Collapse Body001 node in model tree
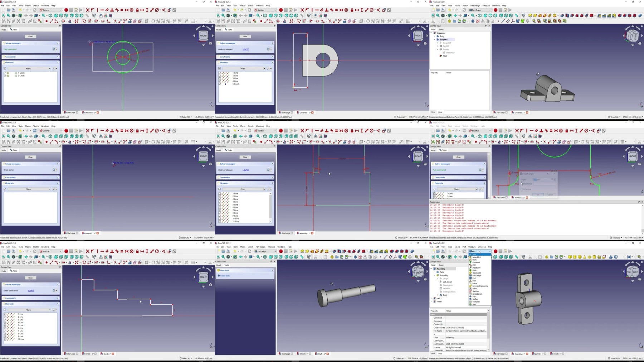The width and height of the screenshot is (644, 362). click(434, 39)
